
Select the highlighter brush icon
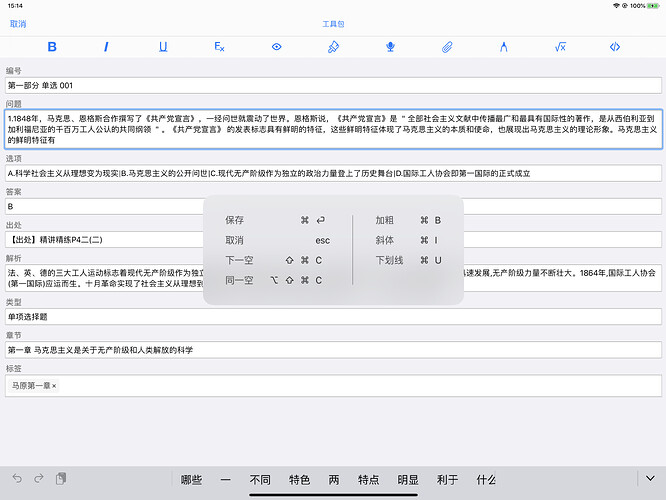[x=333, y=47]
